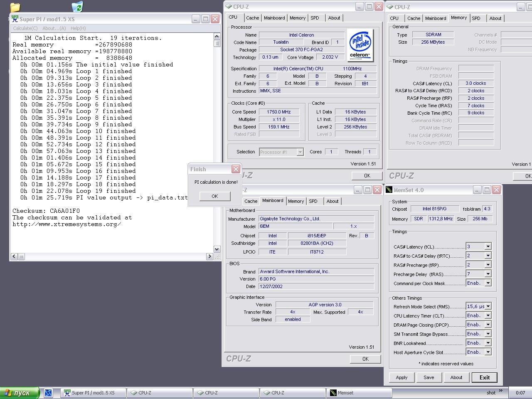Open the About...(A) menu in Super PI
The image size is (532, 399).
(x=54, y=28)
